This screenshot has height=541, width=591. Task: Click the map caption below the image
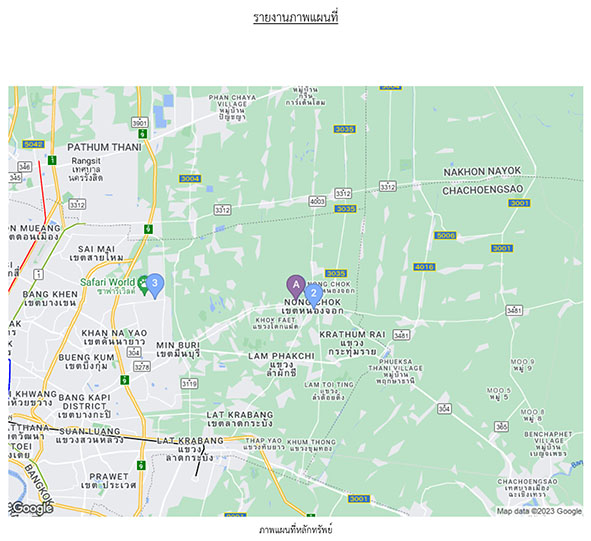coord(296,530)
